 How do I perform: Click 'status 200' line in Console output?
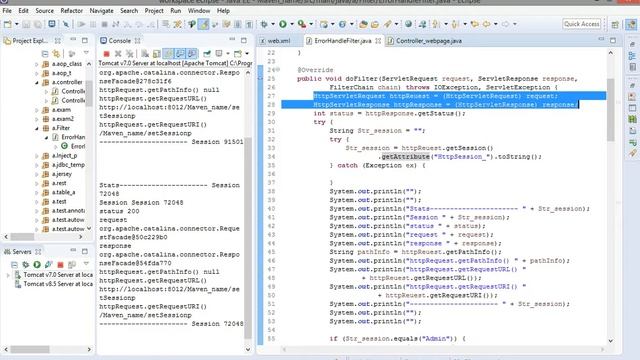pos(119,211)
